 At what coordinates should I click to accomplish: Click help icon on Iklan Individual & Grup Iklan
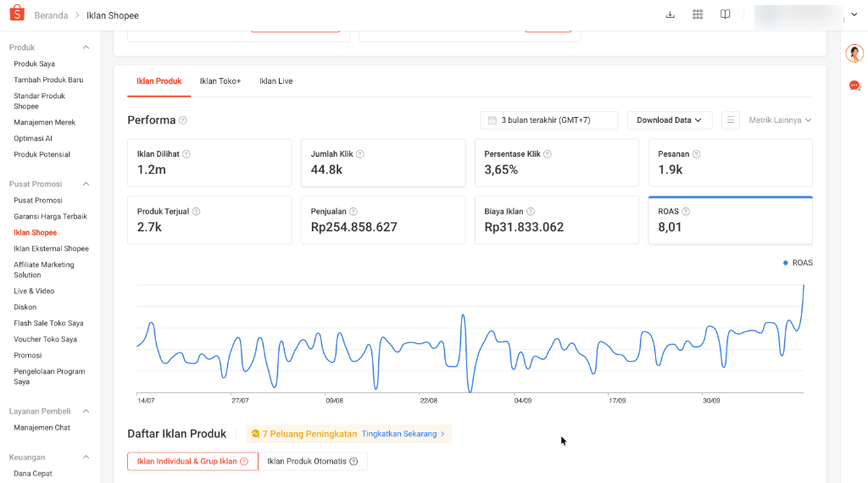(244, 462)
